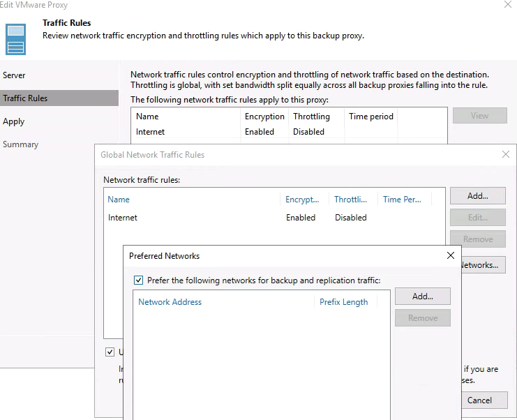
Task: Uncheck Prefer the following networks checkbox
Action: 138,280
